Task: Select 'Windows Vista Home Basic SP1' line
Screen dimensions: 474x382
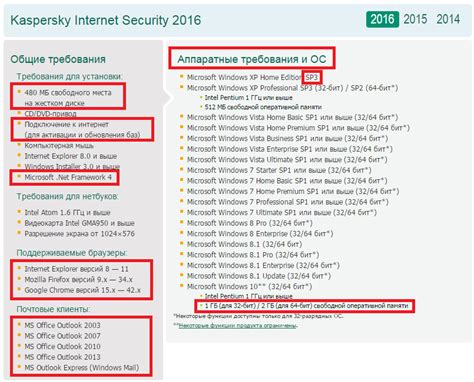Action: 292,117
